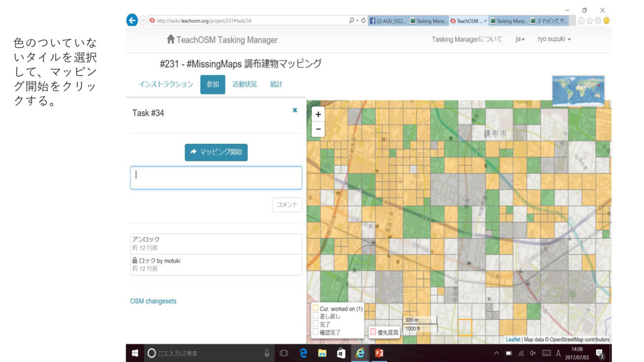The image size is (644, 362).
Task: Select the orange-outlined empty tile on map
Action: pyautogui.click(x=465, y=327)
